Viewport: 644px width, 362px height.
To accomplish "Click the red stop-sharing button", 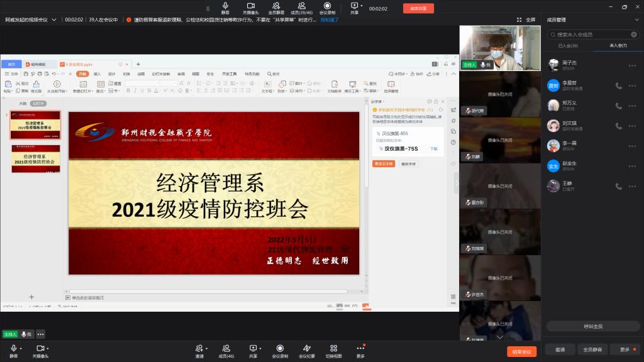I will click(418, 8).
